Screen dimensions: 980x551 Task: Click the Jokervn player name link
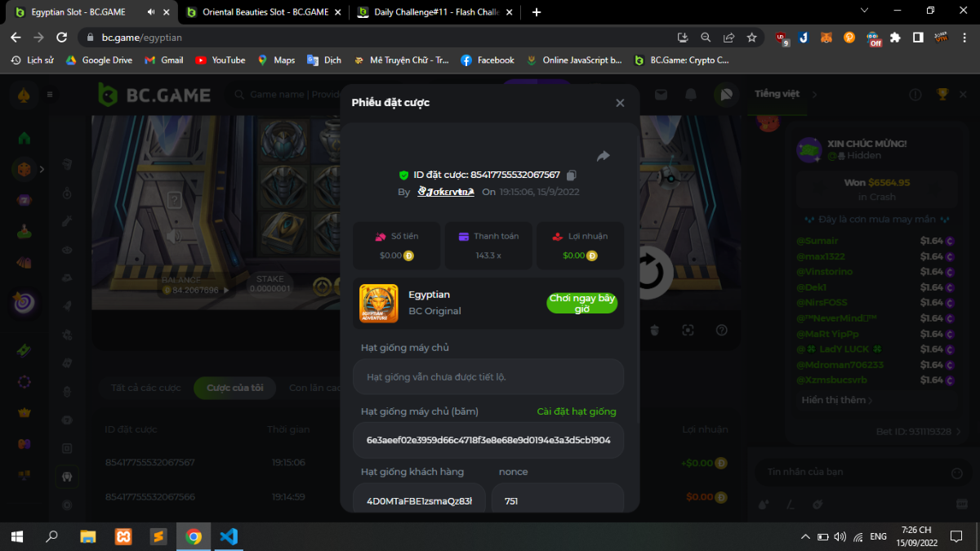pos(445,192)
